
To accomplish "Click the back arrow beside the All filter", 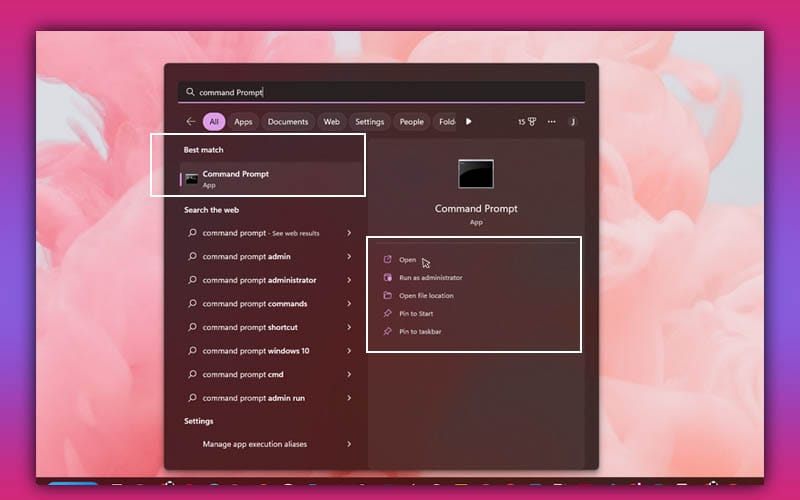I will pyautogui.click(x=191, y=122).
